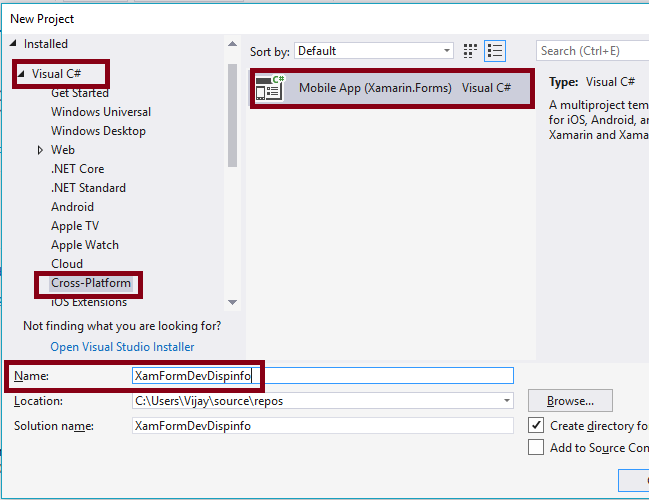
Task: Collapse the Installed templates node
Action: (14, 44)
